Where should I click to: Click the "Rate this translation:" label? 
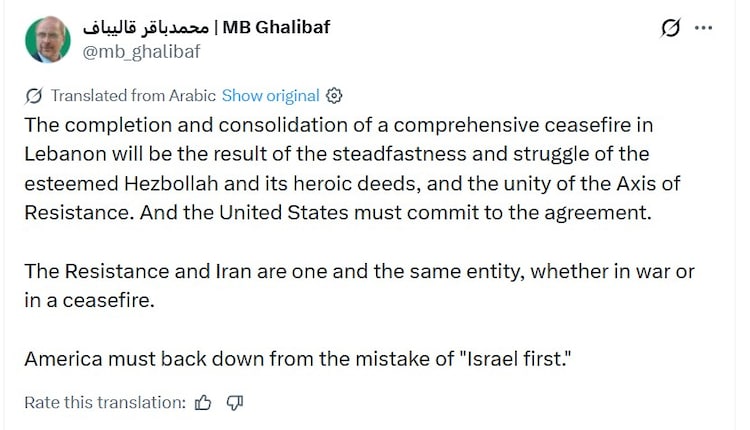tap(104, 402)
